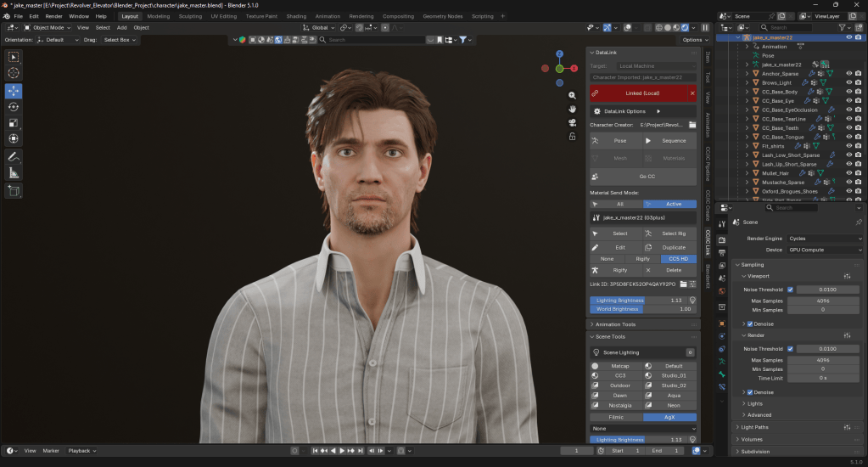Open the Edit menu

34,16
